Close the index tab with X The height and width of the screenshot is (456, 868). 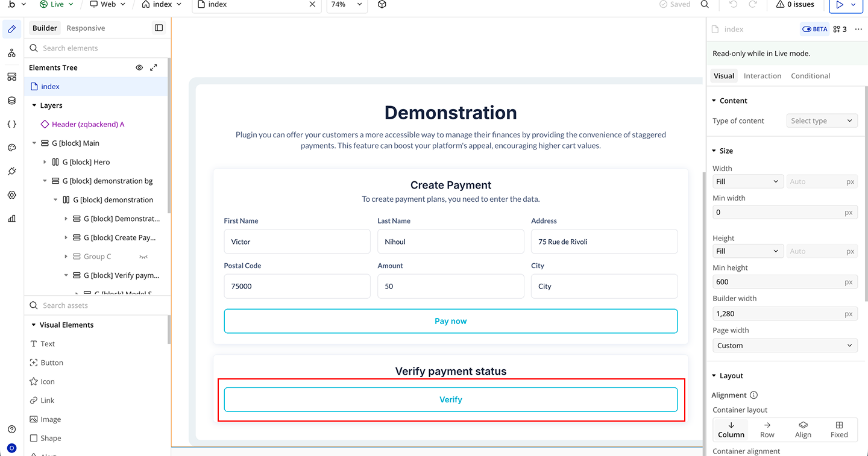[x=312, y=4]
